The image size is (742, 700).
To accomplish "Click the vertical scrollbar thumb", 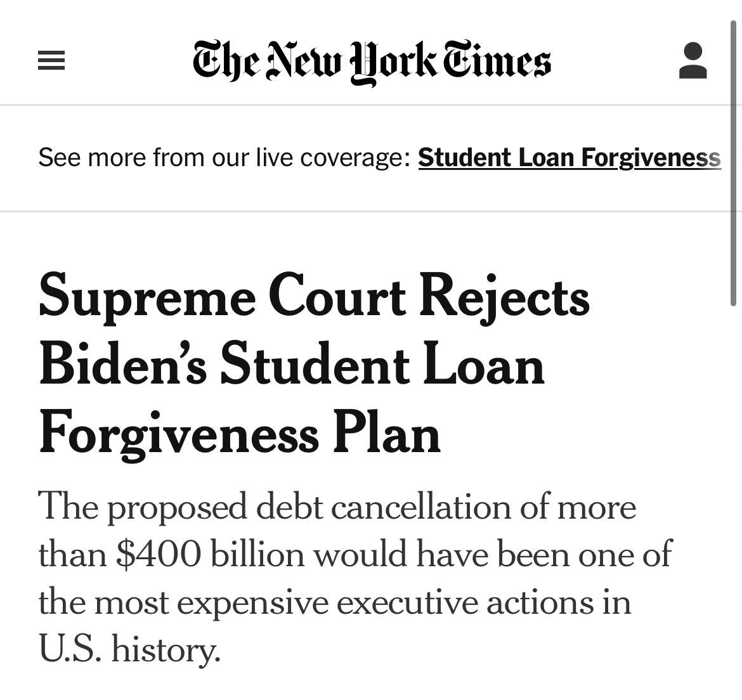I will (x=734, y=163).
